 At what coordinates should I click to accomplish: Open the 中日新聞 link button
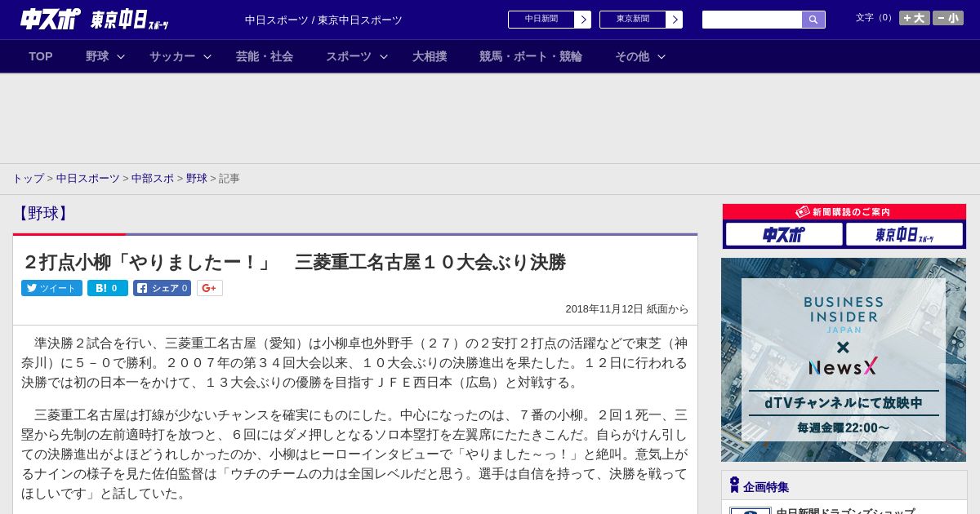point(541,20)
